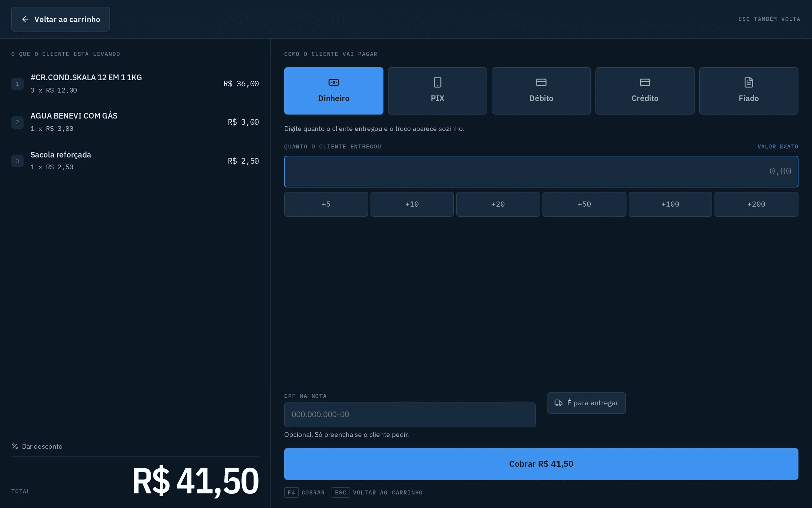Image resolution: width=812 pixels, height=508 pixels.
Task: Select the PIX phone icon
Action: (437, 82)
